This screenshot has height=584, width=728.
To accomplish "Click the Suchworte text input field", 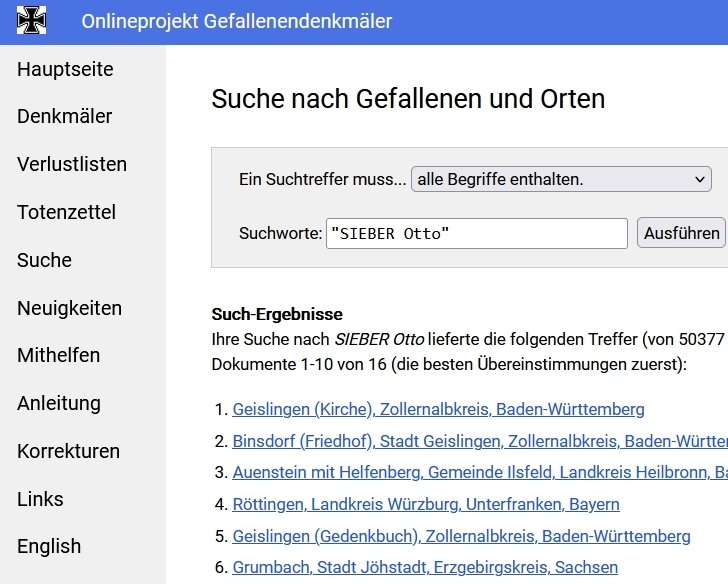I will tap(476, 234).
